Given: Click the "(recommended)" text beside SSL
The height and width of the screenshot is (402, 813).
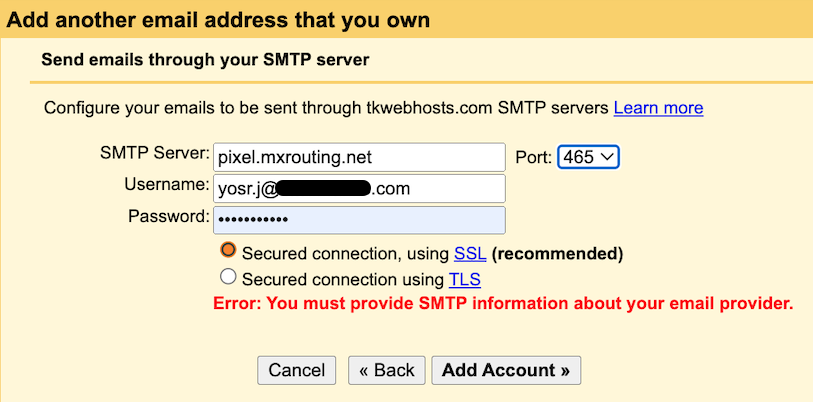Looking at the screenshot, I should 557,252.
